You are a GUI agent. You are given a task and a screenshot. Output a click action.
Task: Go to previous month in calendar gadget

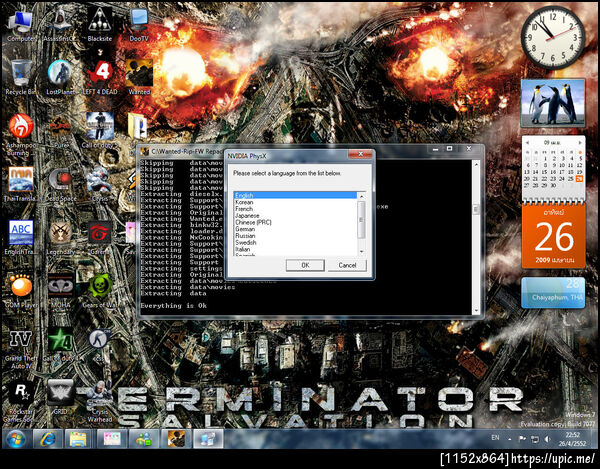(x=527, y=142)
